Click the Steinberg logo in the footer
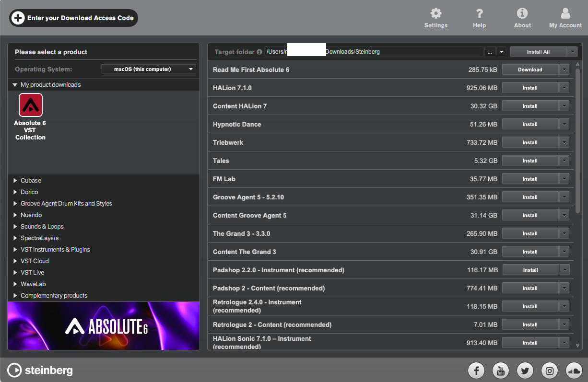Image resolution: width=588 pixels, height=382 pixels. [40, 370]
